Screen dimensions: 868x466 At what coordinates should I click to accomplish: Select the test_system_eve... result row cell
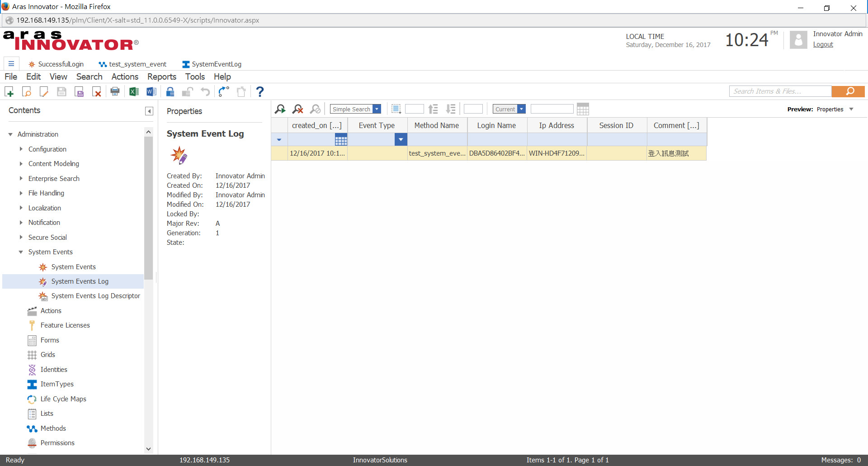point(437,153)
